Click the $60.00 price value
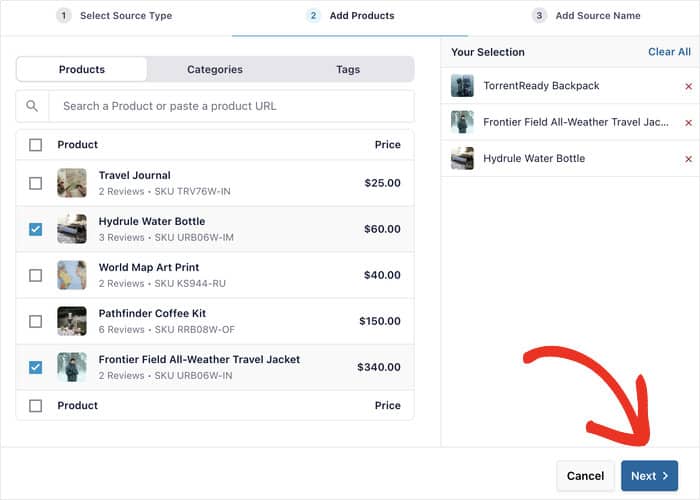The image size is (700, 500). 382,229
